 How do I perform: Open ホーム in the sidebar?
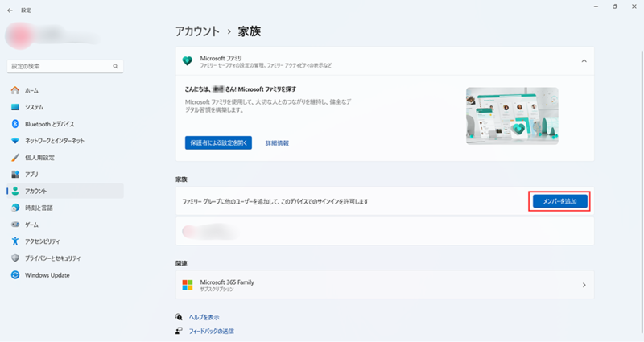pos(65,90)
